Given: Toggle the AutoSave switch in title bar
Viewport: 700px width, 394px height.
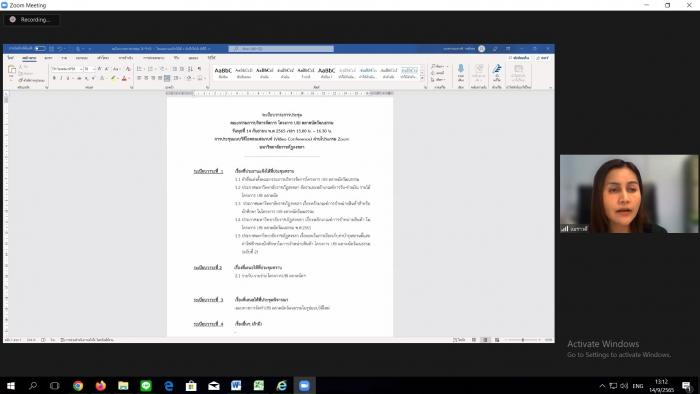Looking at the screenshot, I should 40,48.
